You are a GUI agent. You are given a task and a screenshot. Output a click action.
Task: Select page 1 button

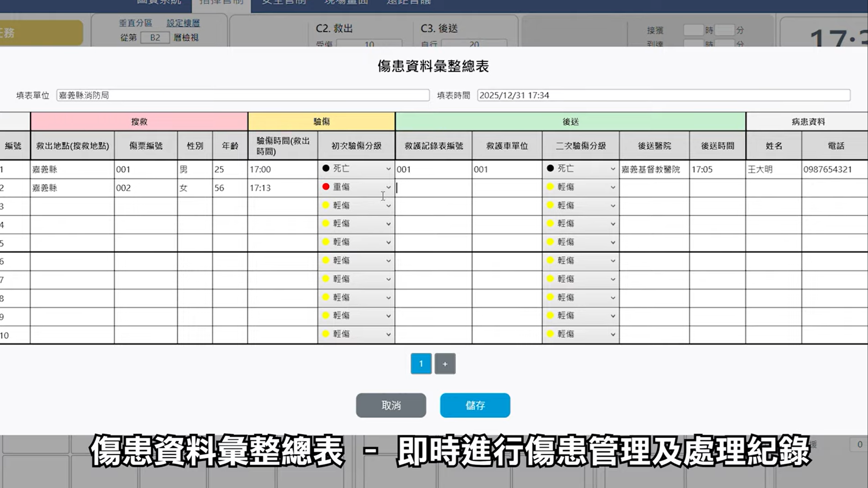pyautogui.click(x=421, y=364)
